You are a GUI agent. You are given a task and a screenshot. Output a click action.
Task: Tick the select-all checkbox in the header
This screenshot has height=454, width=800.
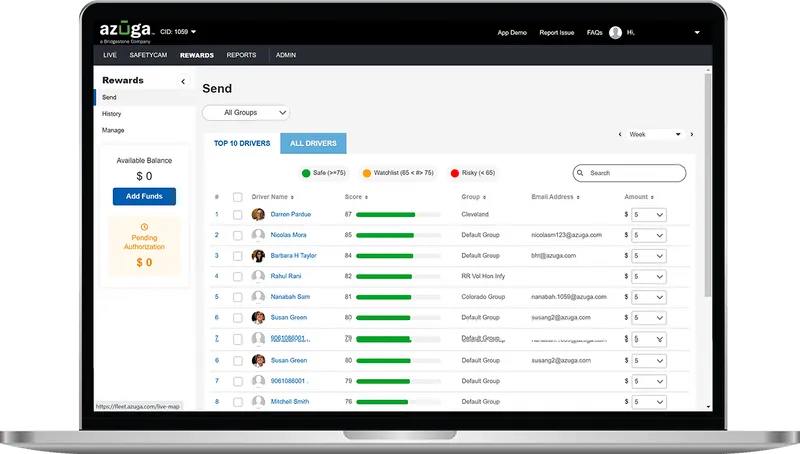[x=237, y=197]
